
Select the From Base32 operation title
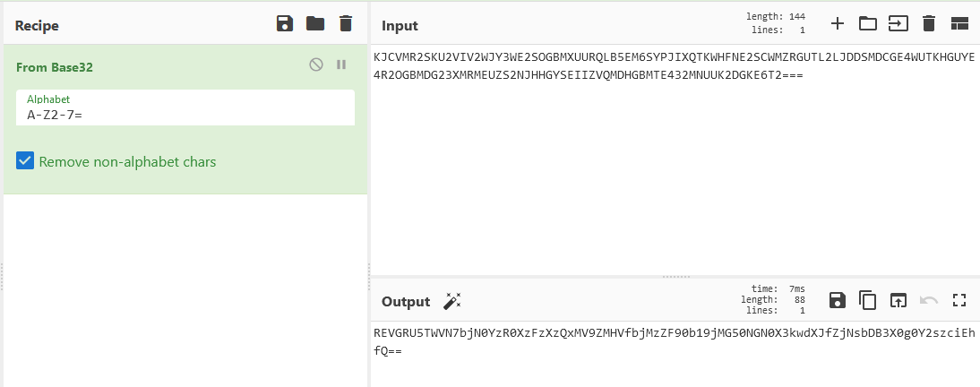[55, 67]
